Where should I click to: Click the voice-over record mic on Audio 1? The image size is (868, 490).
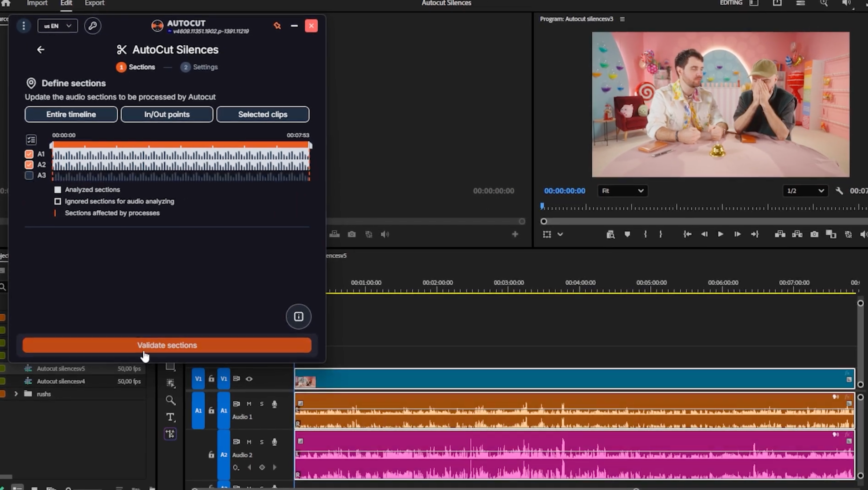point(275,404)
